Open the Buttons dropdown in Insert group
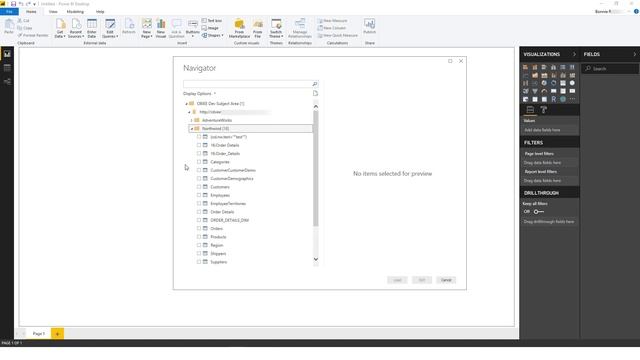Screen dimensions: 640x360 tap(193, 28)
